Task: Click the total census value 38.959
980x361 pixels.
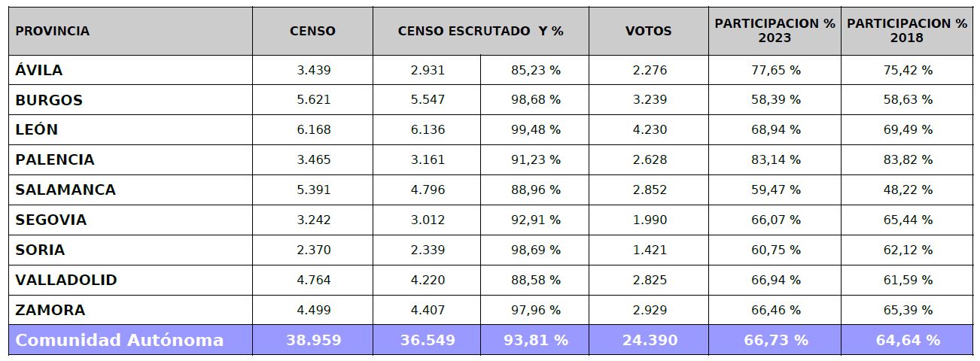Action: tap(313, 340)
